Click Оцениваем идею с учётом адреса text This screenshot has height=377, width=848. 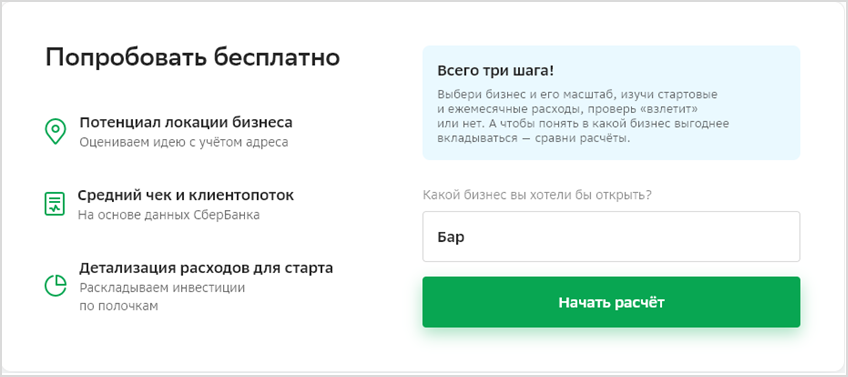(184, 142)
